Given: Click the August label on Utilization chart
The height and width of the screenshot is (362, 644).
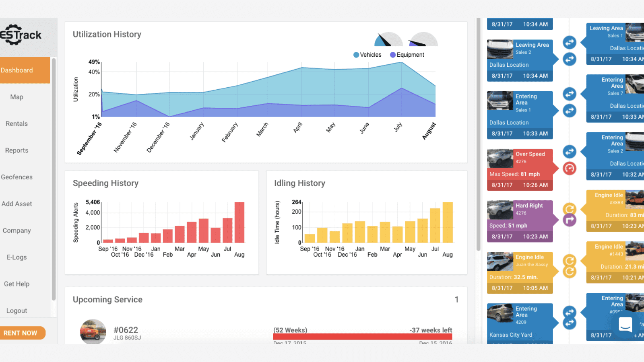Looking at the screenshot, I should [429, 131].
